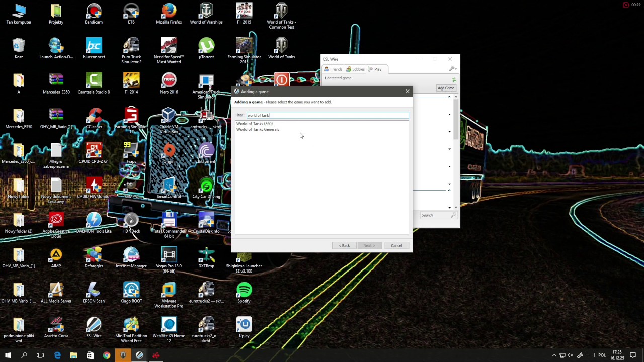Viewport: 644px width, 362px height.
Task: Open World of Warships desktop shortcut
Action: click(x=206, y=14)
